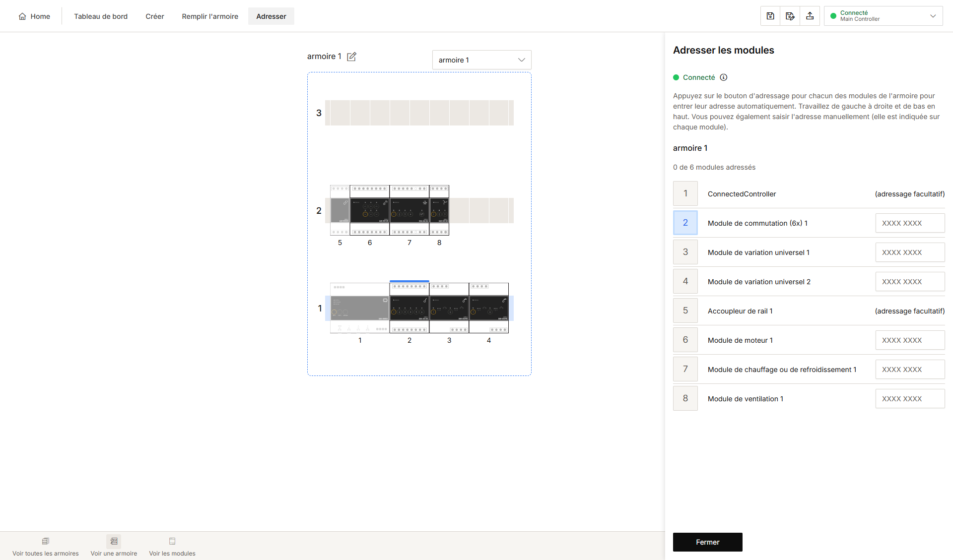Expand the Connecté Main Controller dropdown
The width and height of the screenshot is (953, 560).
tap(884, 16)
